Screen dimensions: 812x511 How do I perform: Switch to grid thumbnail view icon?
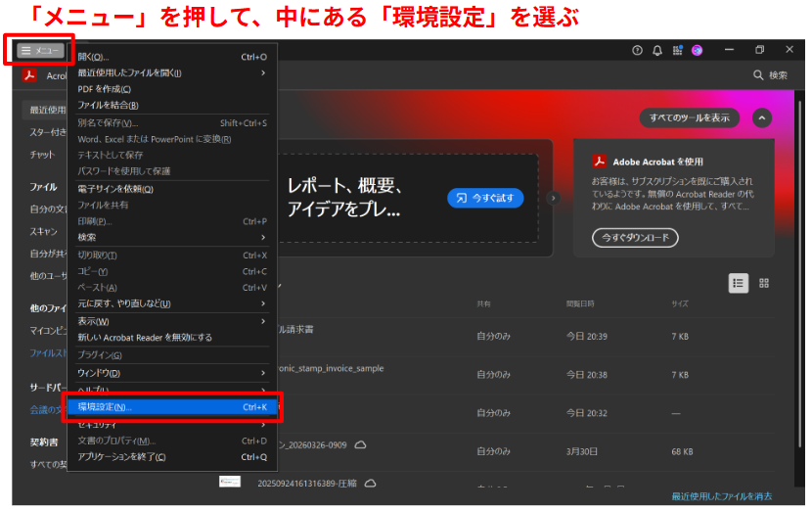coord(764,283)
